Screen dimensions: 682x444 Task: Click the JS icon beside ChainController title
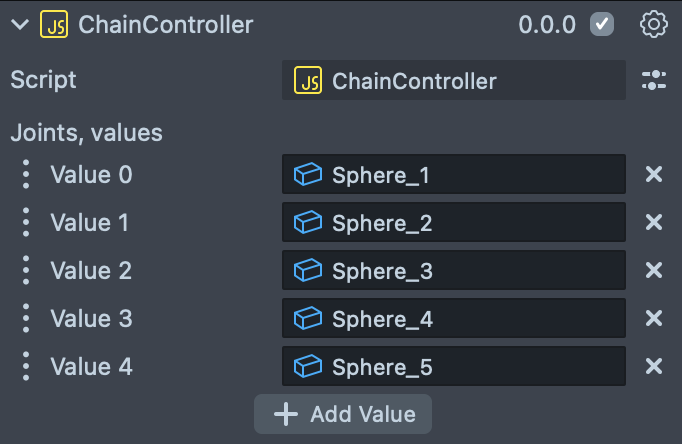tap(53, 25)
